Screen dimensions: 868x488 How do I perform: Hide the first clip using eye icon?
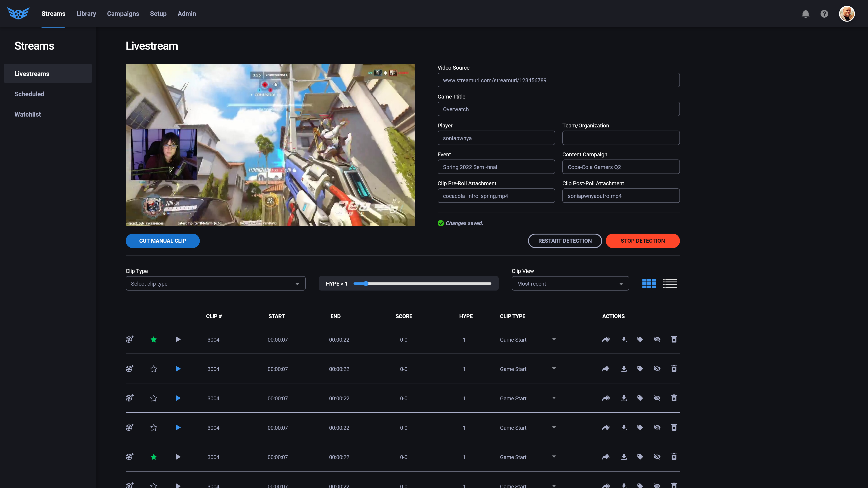point(657,340)
